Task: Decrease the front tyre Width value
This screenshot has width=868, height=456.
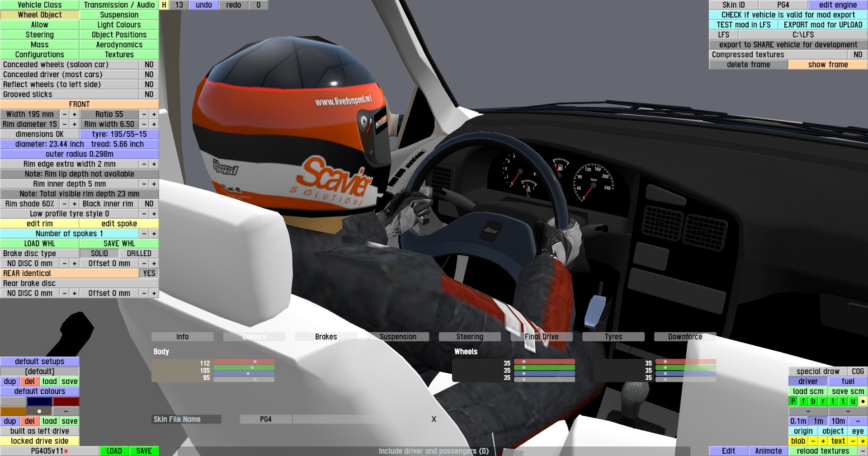Action: [65, 114]
